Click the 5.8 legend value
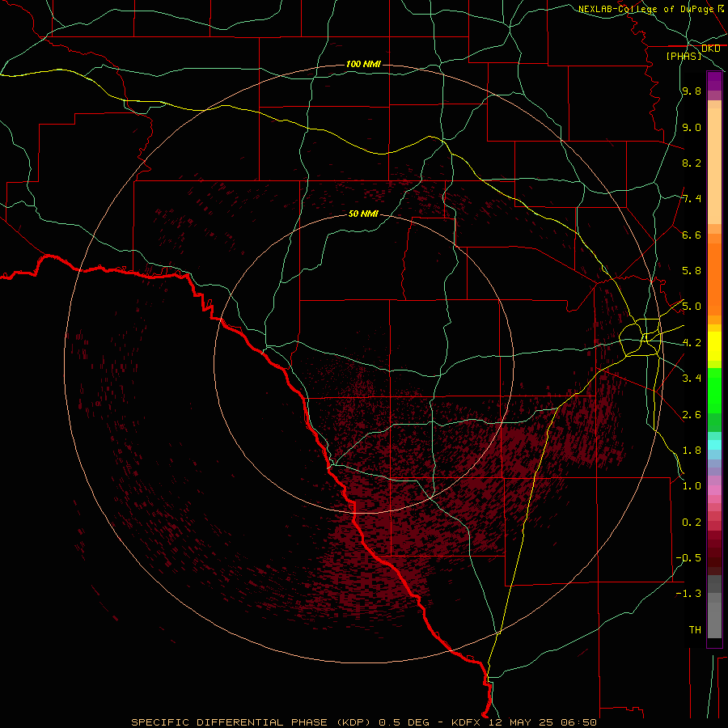Image resolution: width=728 pixels, height=728 pixels. (692, 271)
